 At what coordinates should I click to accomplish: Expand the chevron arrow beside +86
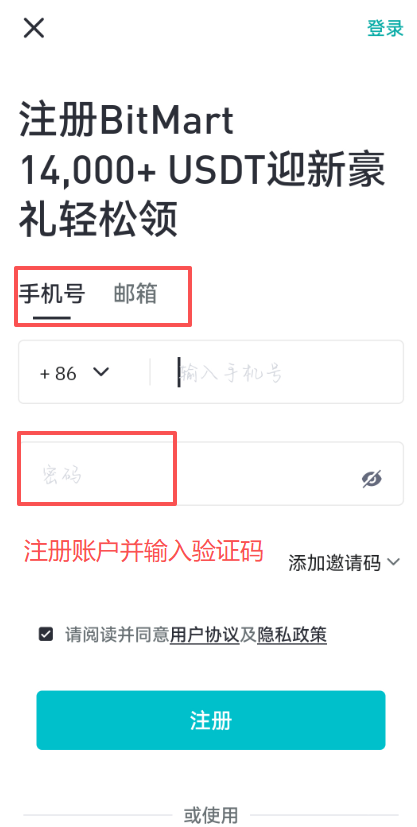[x=101, y=372]
